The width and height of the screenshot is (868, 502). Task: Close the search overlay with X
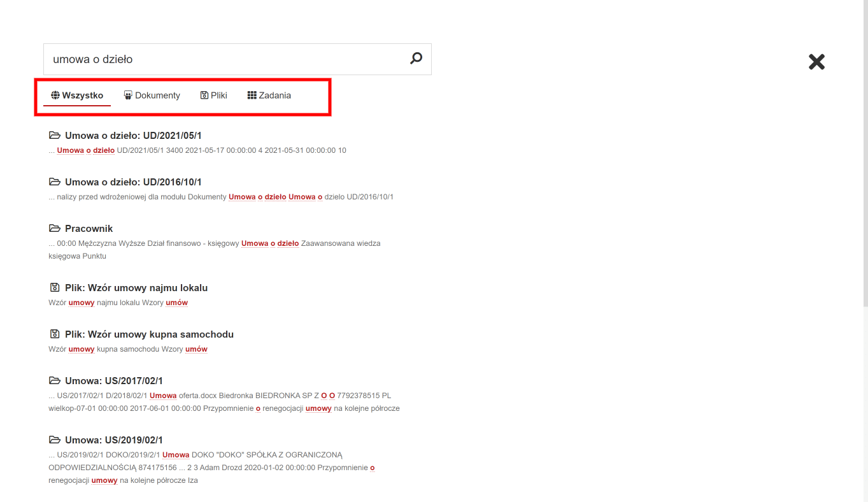point(816,62)
